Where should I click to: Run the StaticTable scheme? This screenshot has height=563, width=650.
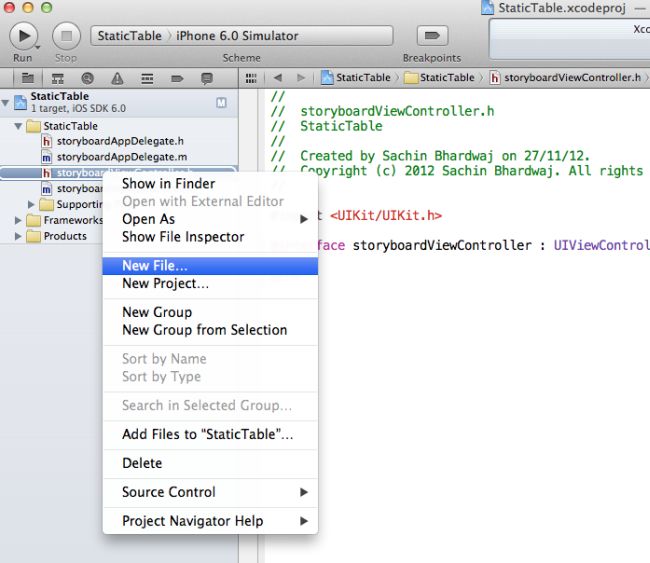coord(24,36)
